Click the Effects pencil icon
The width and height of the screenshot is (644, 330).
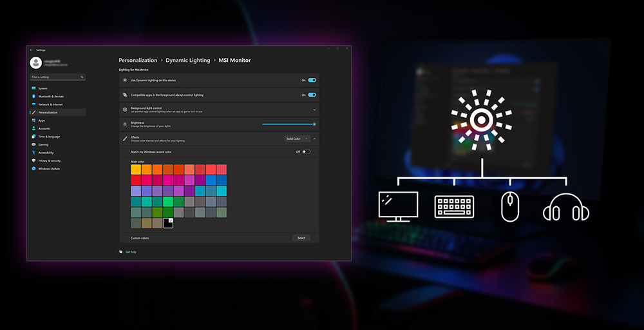point(125,139)
